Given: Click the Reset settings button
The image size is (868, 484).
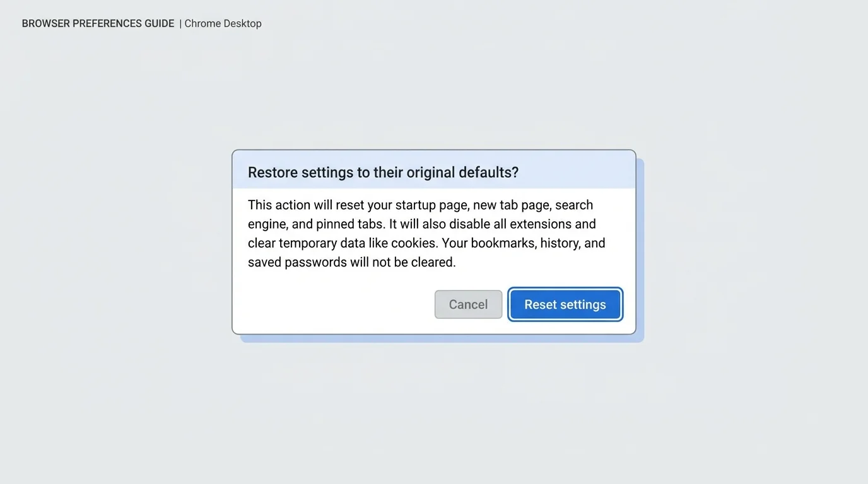Looking at the screenshot, I should 565,304.
